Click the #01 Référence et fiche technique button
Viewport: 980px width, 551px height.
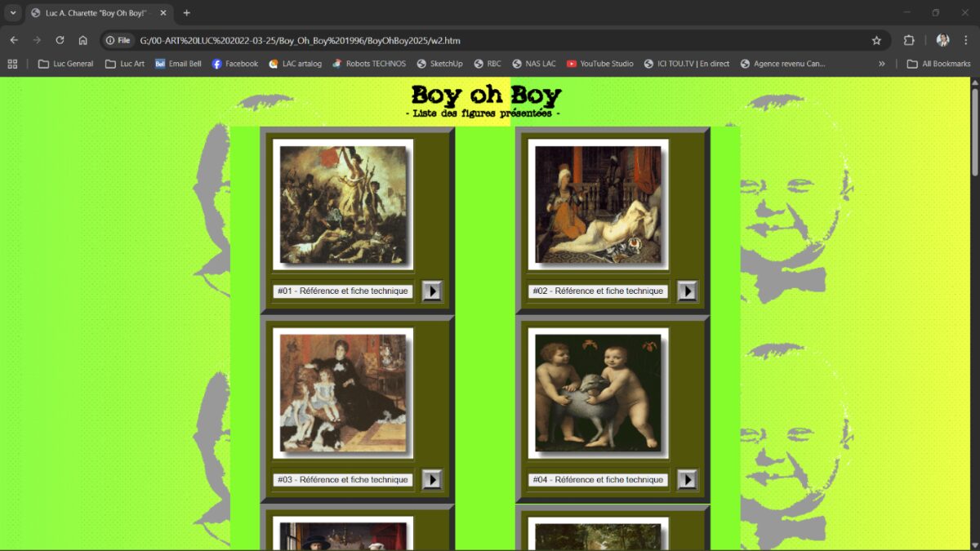[x=341, y=291]
